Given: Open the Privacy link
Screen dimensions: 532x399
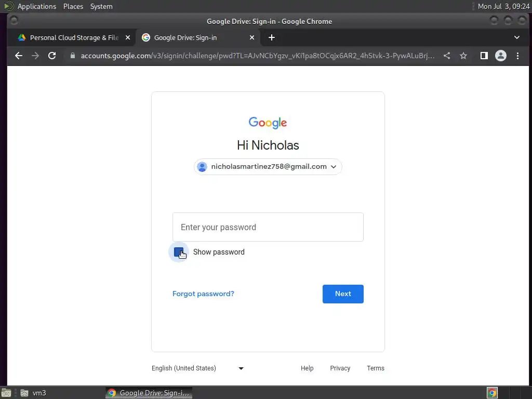Looking at the screenshot, I should coord(340,368).
